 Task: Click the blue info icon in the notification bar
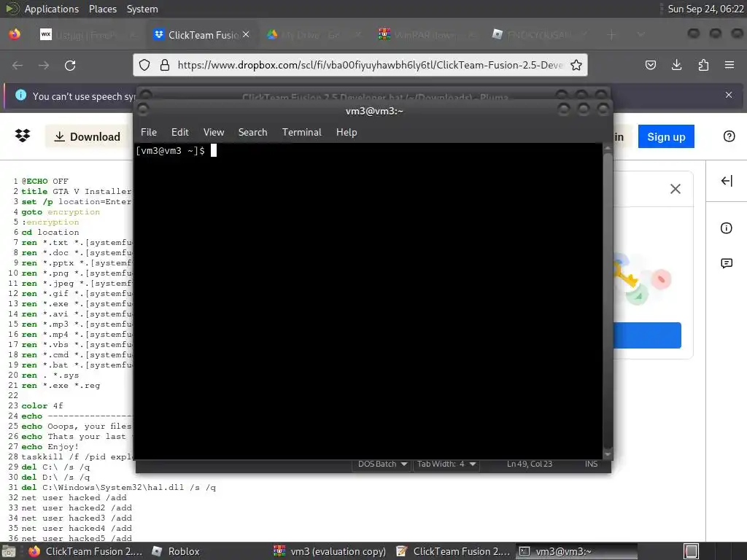(x=21, y=96)
